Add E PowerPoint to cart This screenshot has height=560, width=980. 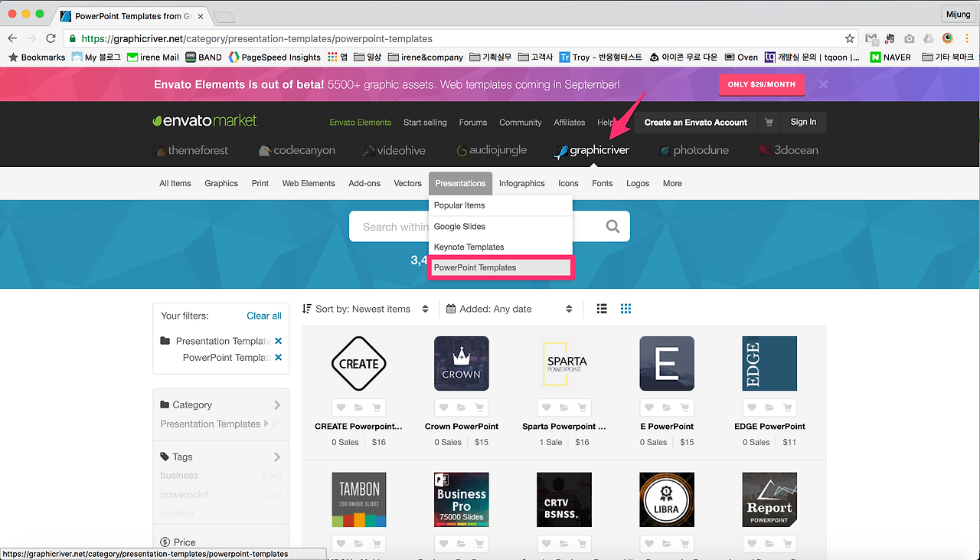[684, 408]
